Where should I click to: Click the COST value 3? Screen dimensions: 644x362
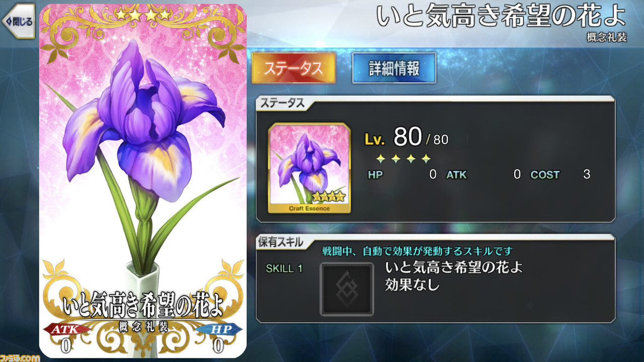click(x=587, y=175)
